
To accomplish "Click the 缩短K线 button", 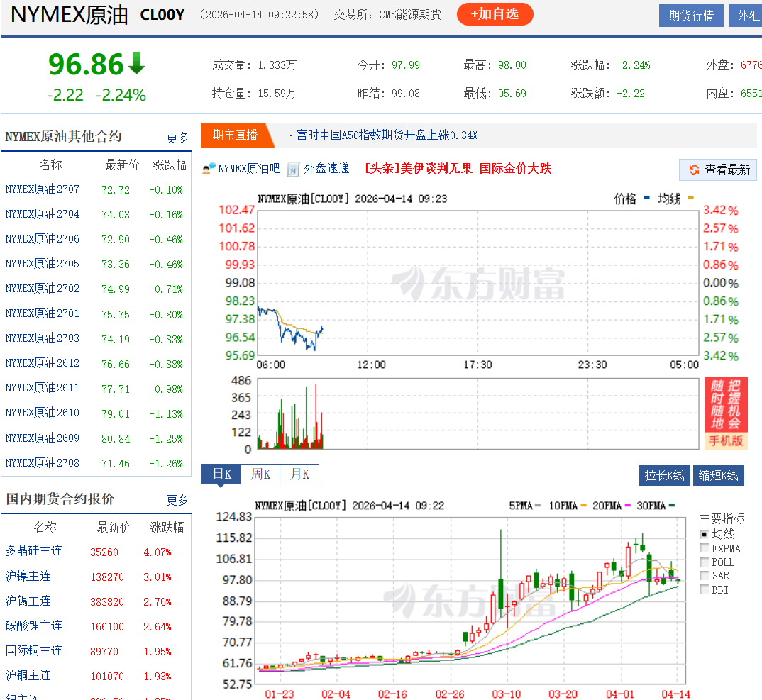I will (718, 475).
